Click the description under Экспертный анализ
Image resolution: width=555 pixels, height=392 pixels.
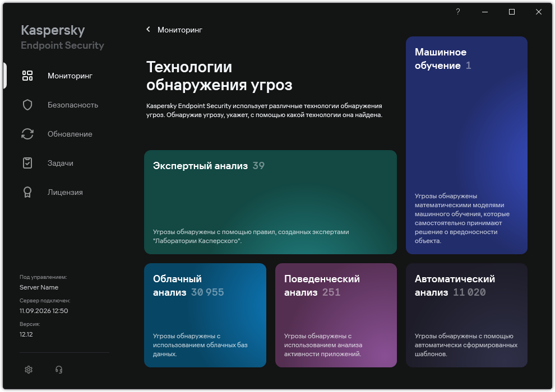[x=251, y=236]
